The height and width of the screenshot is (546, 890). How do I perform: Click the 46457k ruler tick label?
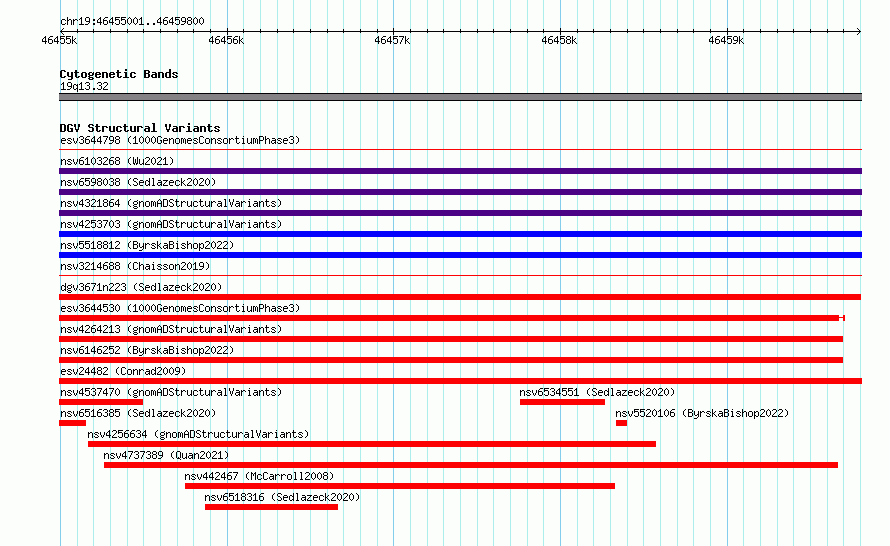(x=392, y=40)
